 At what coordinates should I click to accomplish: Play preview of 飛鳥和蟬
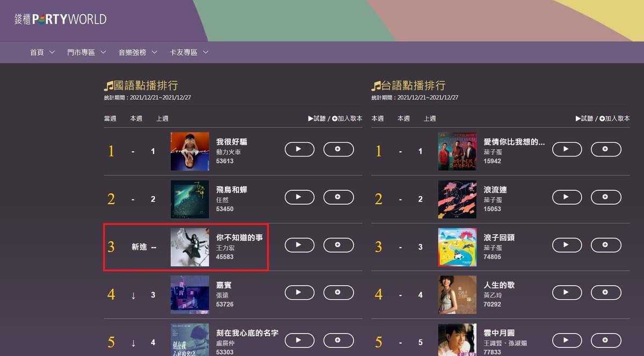point(299,197)
